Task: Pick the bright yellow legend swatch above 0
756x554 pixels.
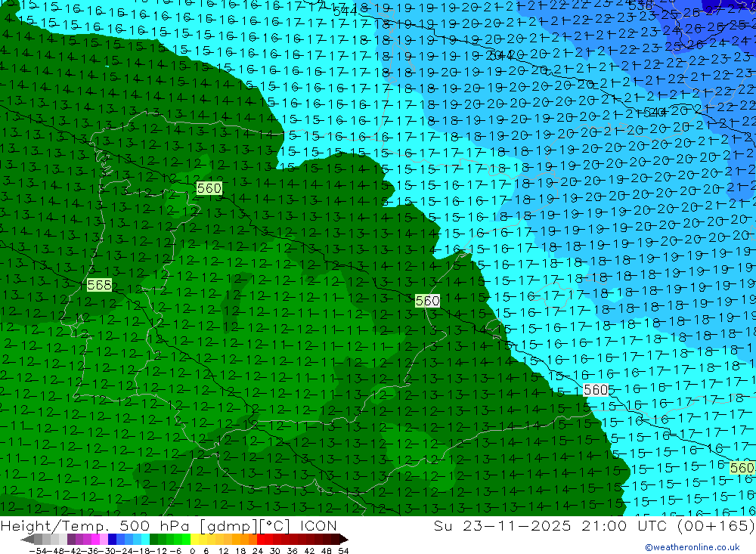Action: tap(195, 539)
